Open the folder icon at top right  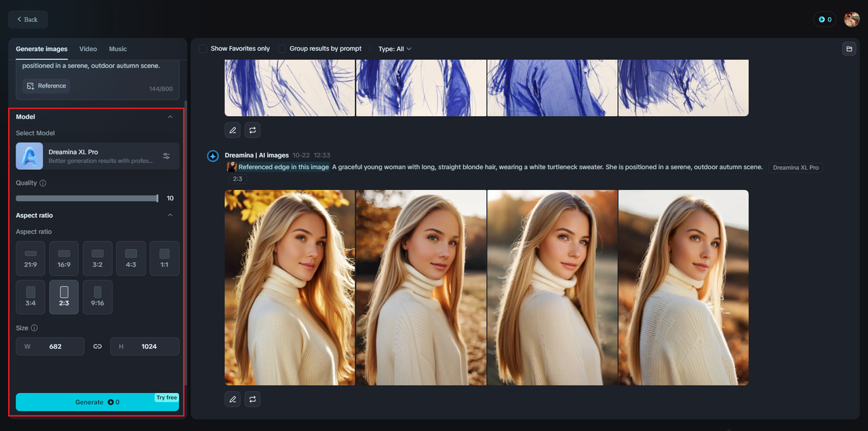(848, 49)
